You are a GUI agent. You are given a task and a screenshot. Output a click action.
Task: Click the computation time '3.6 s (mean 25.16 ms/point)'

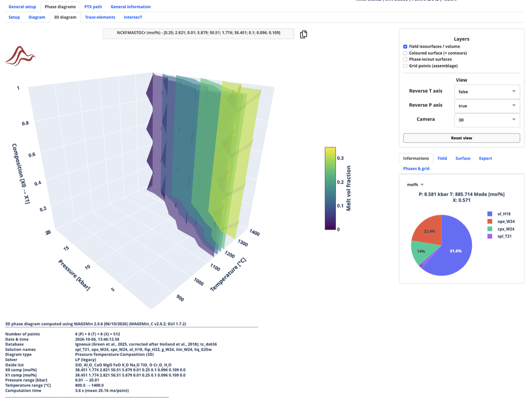pos(102,391)
